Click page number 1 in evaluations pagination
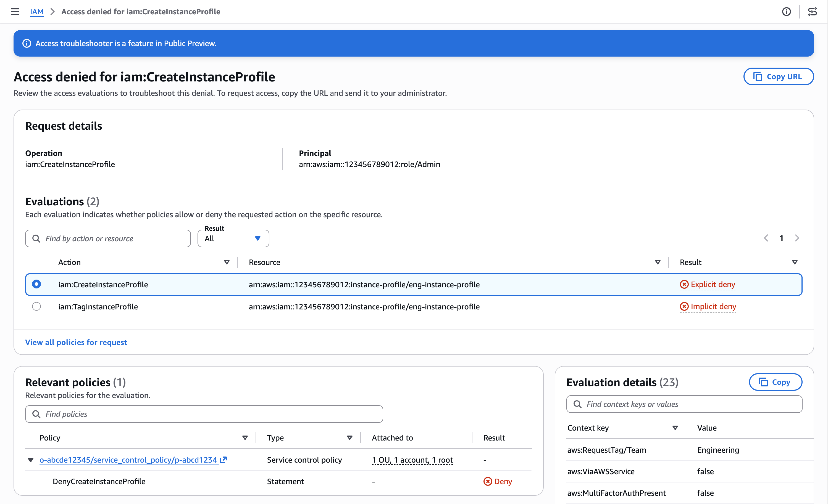The height and width of the screenshot is (504, 828). coord(782,238)
